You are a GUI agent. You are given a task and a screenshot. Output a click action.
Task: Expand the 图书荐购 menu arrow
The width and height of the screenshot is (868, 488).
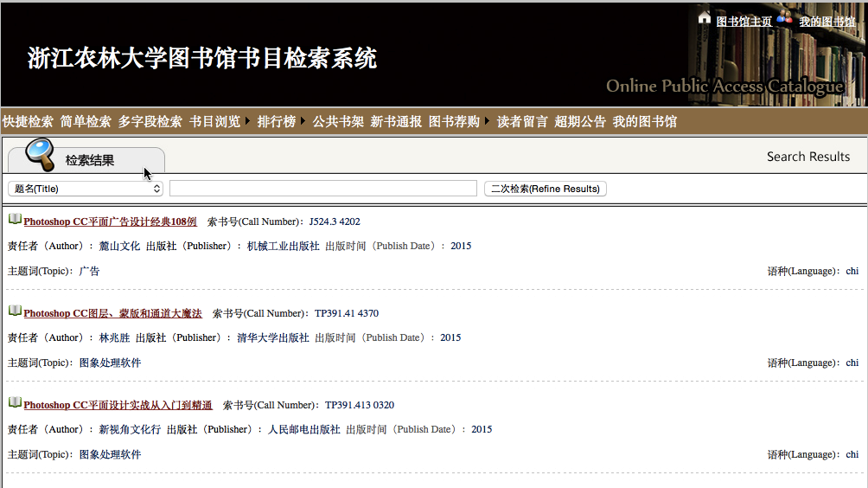487,121
